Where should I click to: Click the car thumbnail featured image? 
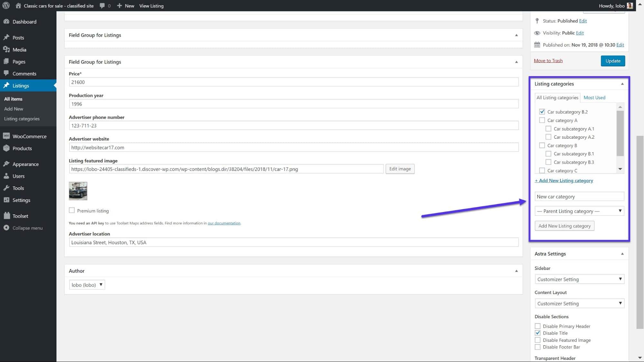pos(78,191)
